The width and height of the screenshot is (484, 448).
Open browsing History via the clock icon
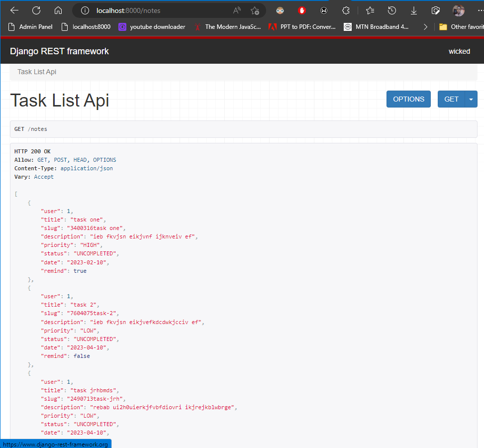pos(392,10)
